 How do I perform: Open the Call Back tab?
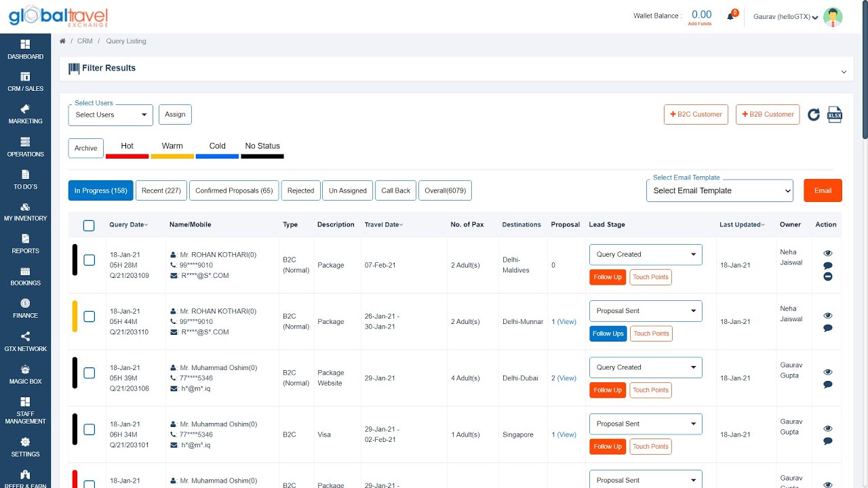(396, 190)
